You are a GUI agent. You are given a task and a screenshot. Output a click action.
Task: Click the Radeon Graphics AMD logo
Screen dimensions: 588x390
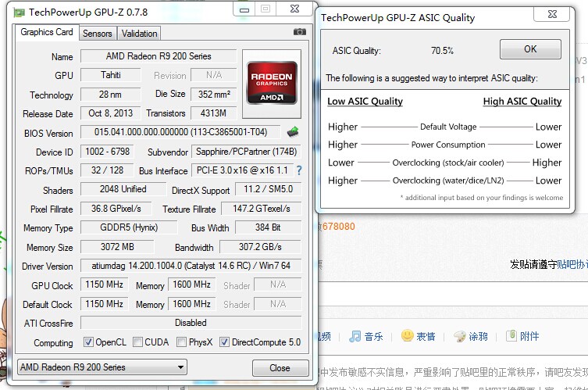tap(272, 83)
